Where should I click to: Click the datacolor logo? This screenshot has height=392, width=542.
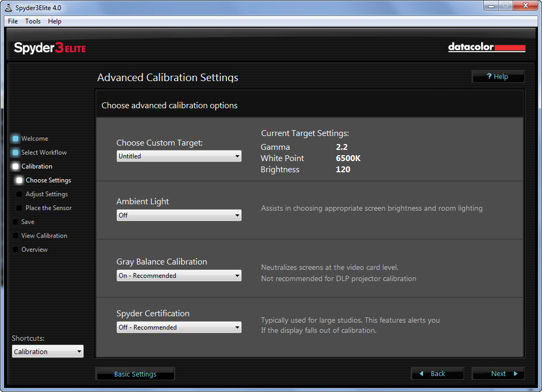486,47
